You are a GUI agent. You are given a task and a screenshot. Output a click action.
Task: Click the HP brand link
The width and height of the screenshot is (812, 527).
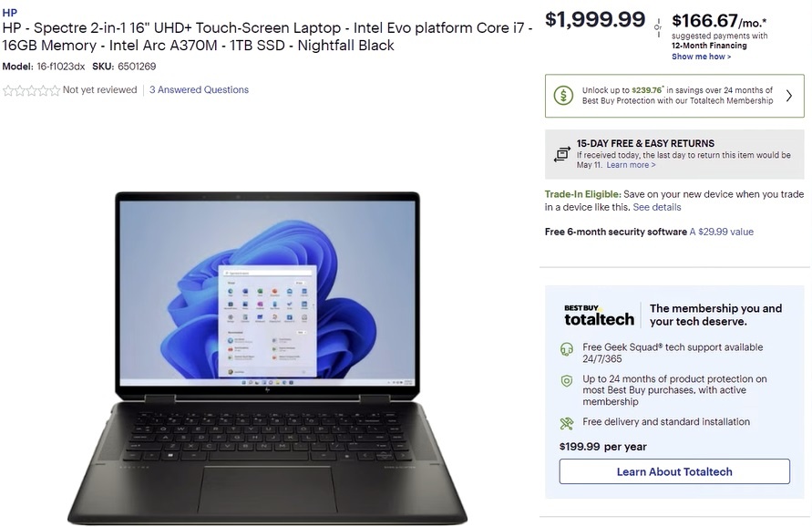click(10, 13)
